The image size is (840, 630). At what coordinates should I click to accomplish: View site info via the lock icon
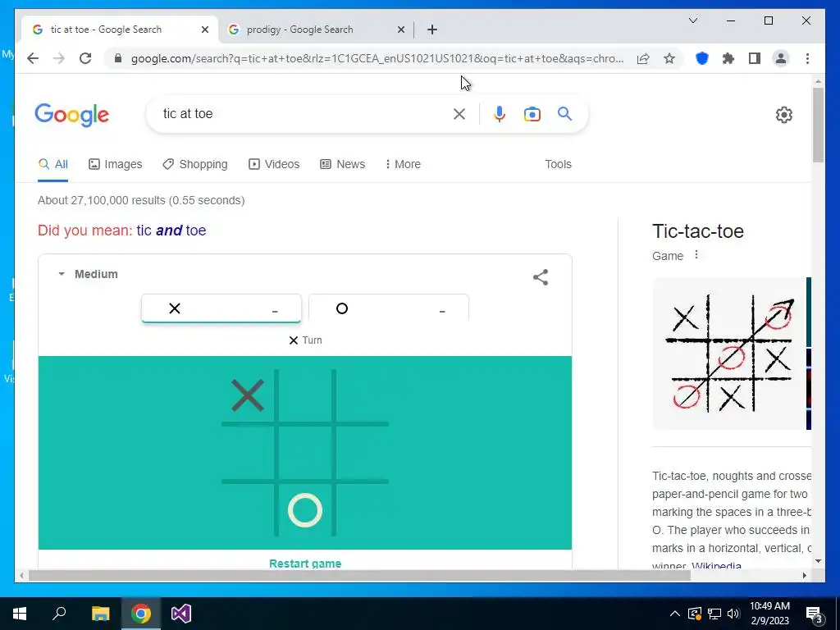(x=118, y=58)
